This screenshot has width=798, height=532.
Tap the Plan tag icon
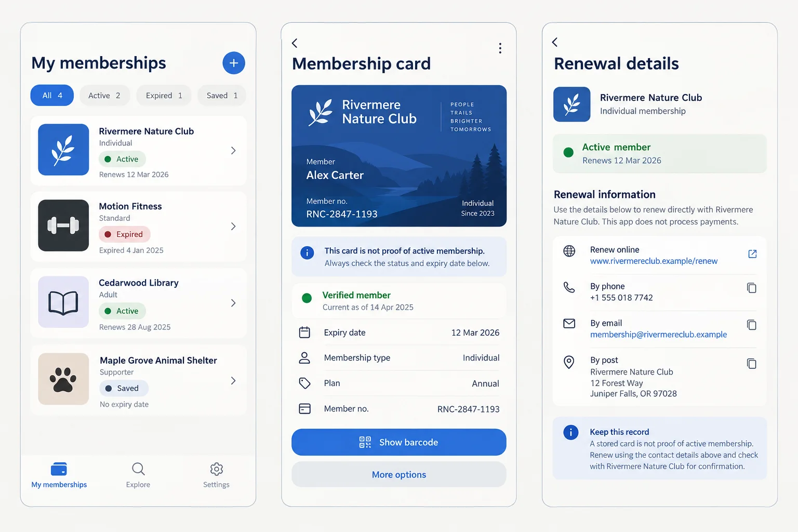(305, 383)
